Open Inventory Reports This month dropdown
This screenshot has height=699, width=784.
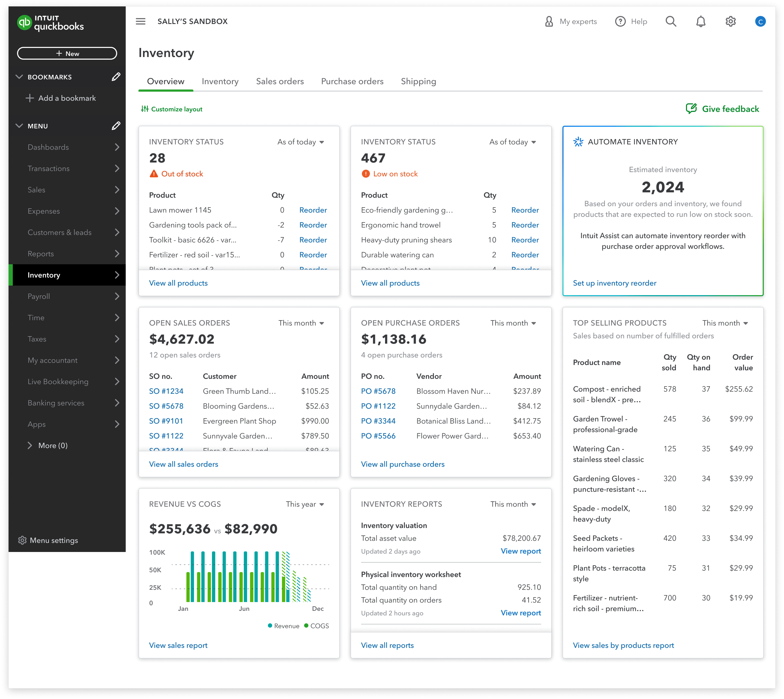513,504
